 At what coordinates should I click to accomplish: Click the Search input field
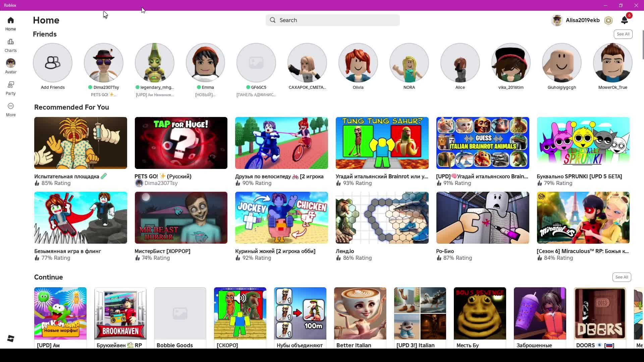click(x=332, y=20)
